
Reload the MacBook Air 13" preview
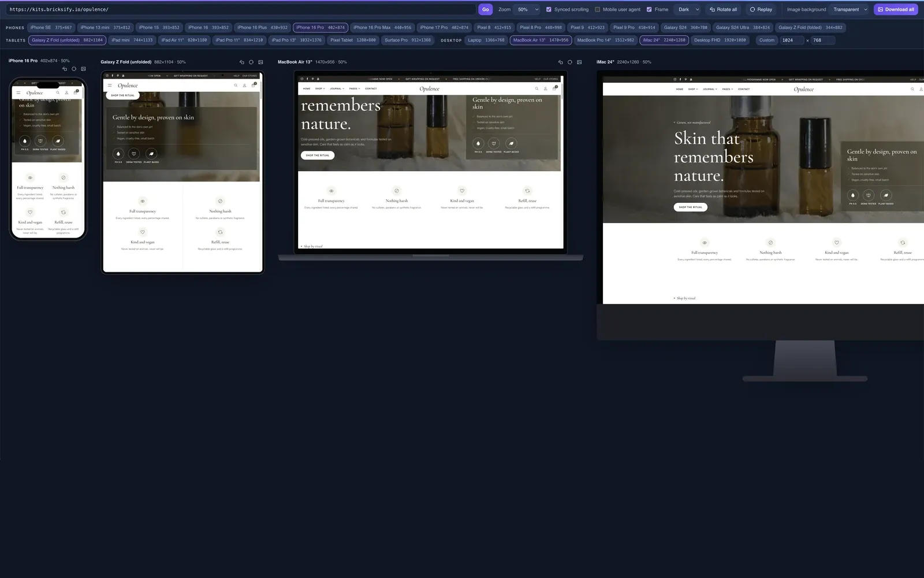click(x=570, y=62)
